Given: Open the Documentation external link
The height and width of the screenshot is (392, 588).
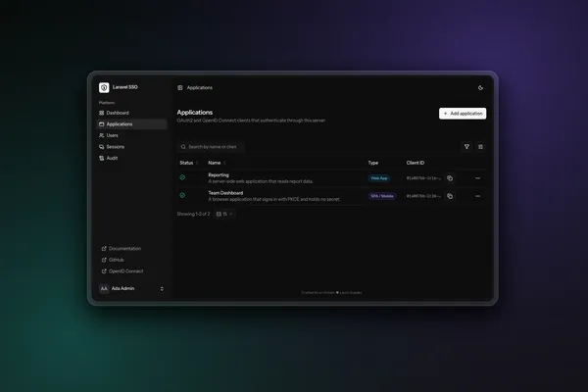Looking at the screenshot, I should coord(122,248).
